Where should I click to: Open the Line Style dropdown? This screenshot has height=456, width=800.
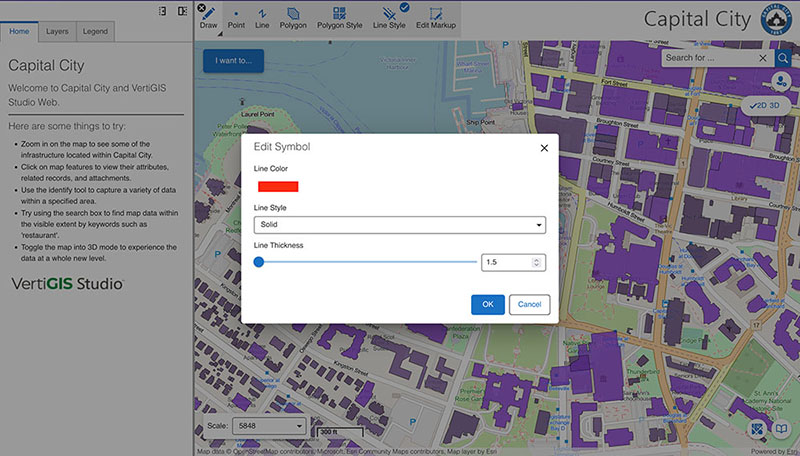click(x=399, y=225)
